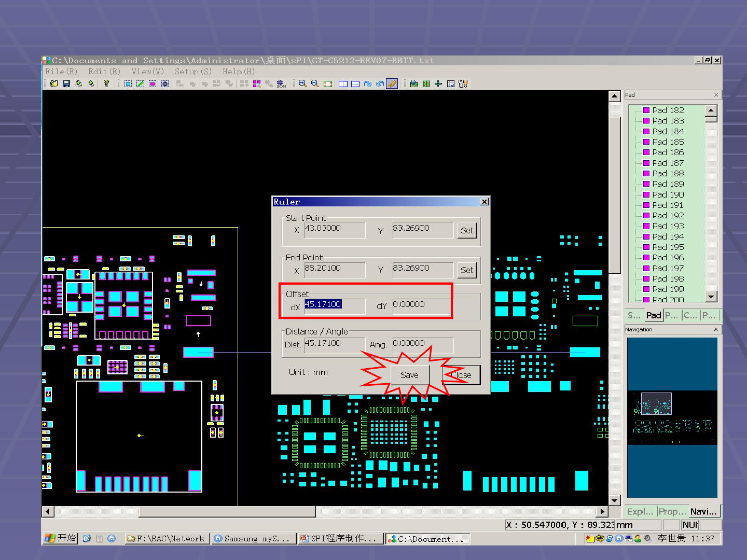Viewport: 747px width, 560px height.
Task: Switch to the Pad tab
Action: 654,315
